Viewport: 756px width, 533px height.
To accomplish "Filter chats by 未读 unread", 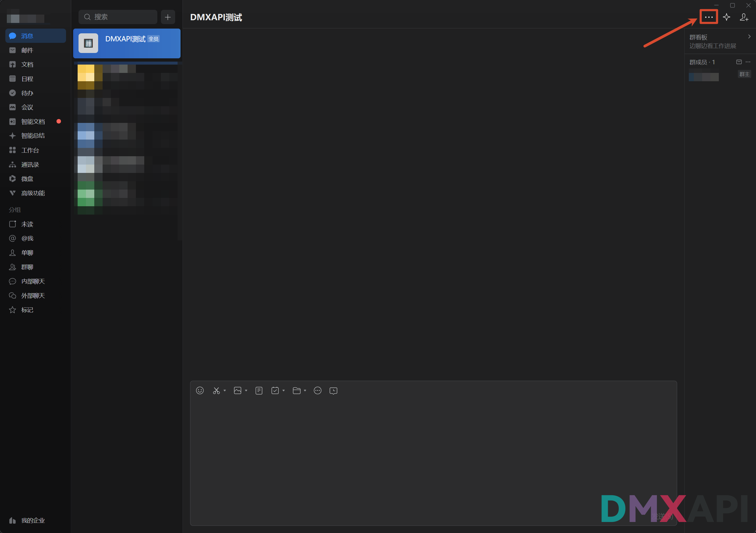I will pyautogui.click(x=36, y=224).
